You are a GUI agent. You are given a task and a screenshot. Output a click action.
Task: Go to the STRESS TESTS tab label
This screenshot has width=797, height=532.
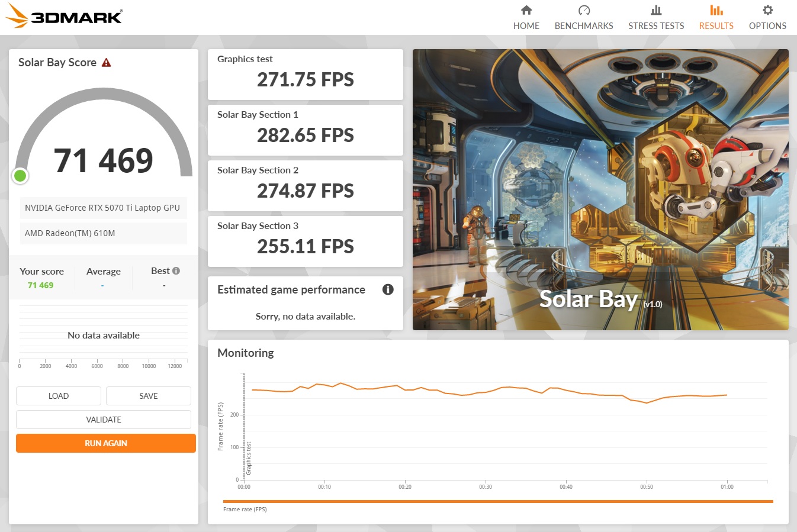(655, 26)
